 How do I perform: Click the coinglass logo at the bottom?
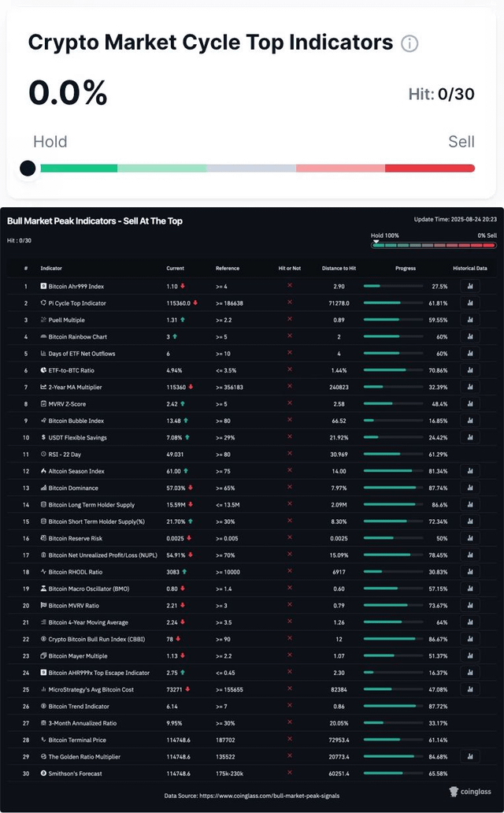pos(470,792)
